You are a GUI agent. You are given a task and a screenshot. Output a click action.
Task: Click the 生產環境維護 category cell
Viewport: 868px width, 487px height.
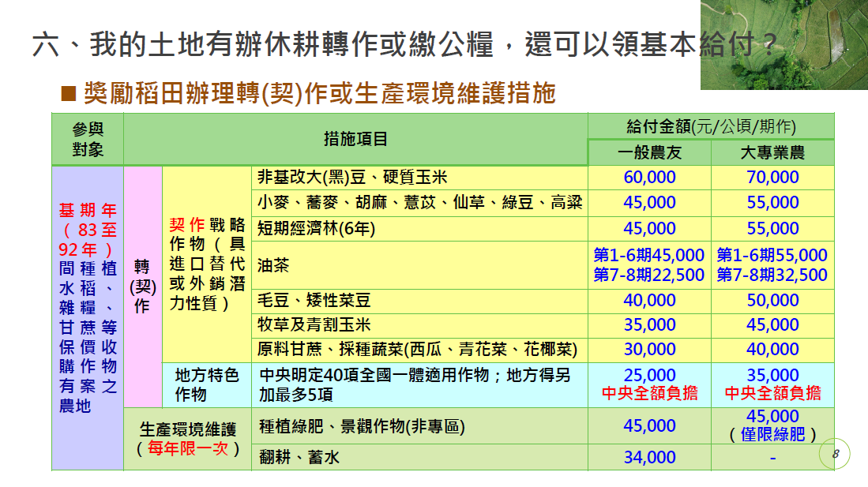188,439
